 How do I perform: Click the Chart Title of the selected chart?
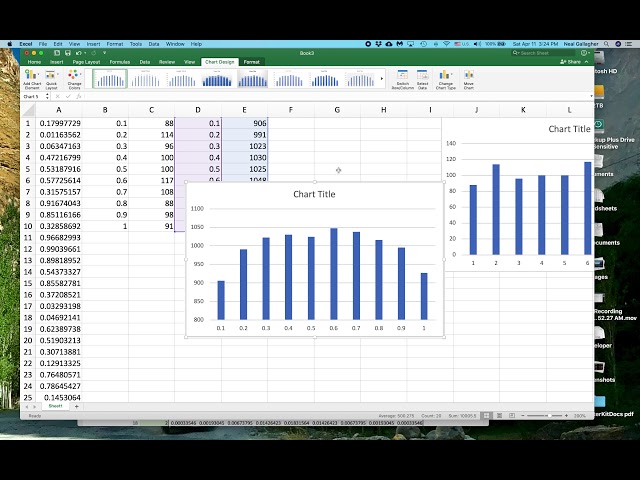coord(314,194)
